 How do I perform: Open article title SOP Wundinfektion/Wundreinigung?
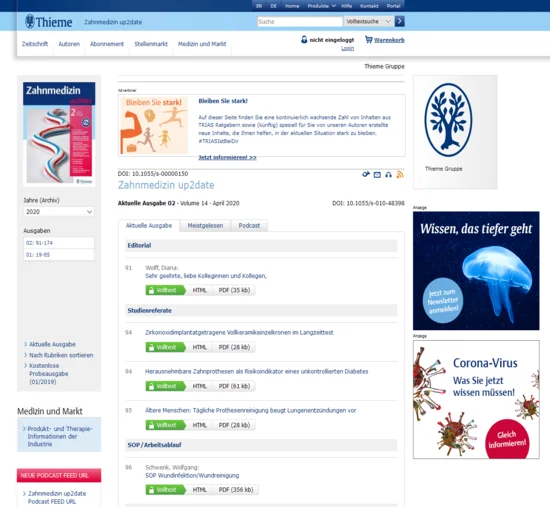coord(192,475)
